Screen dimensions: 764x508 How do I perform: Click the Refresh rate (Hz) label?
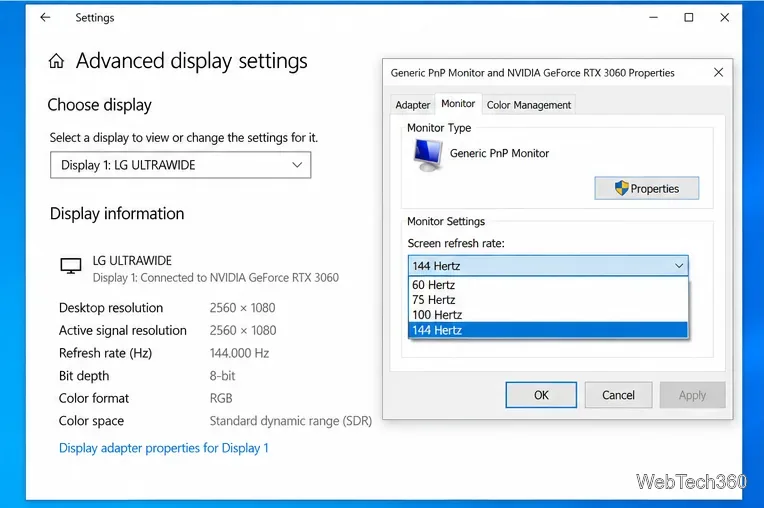click(x=105, y=353)
